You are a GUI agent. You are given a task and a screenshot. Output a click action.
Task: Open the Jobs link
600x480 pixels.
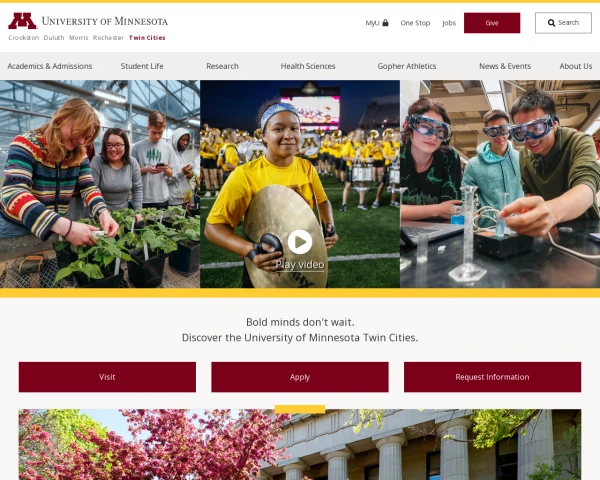pos(449,23)
